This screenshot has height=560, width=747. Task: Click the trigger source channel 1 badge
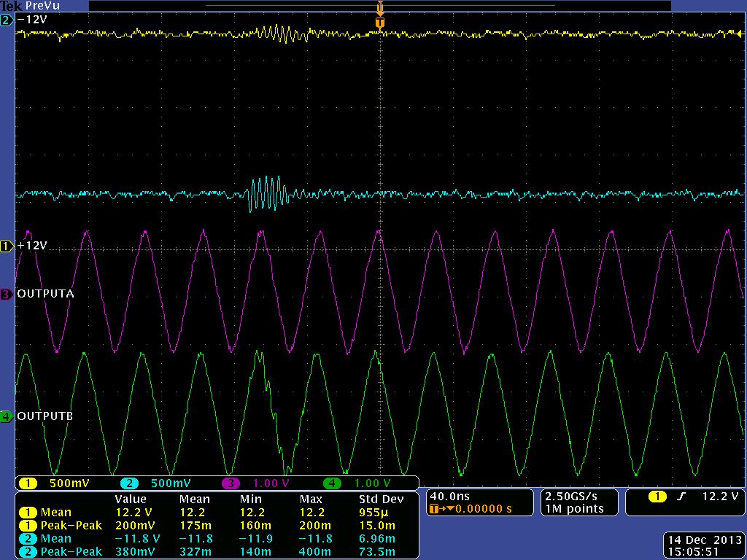(x=657, y=497)
